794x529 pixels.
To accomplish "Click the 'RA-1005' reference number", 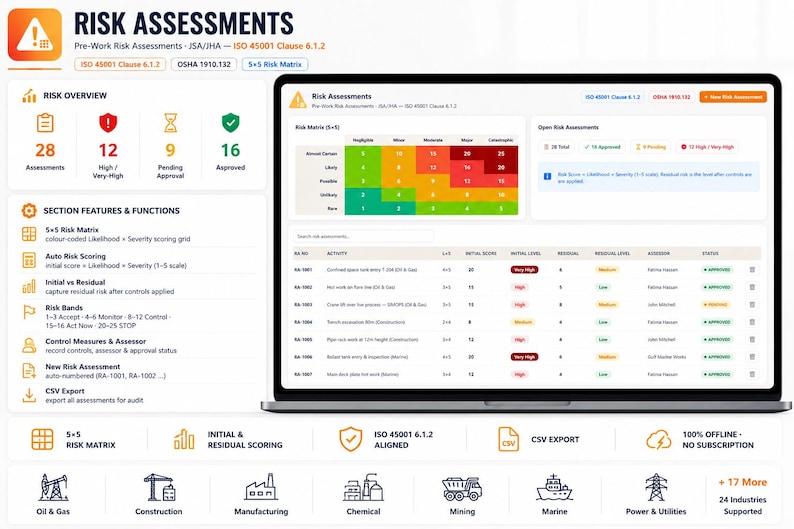I will pyautogui.click(x=303, y=340).
